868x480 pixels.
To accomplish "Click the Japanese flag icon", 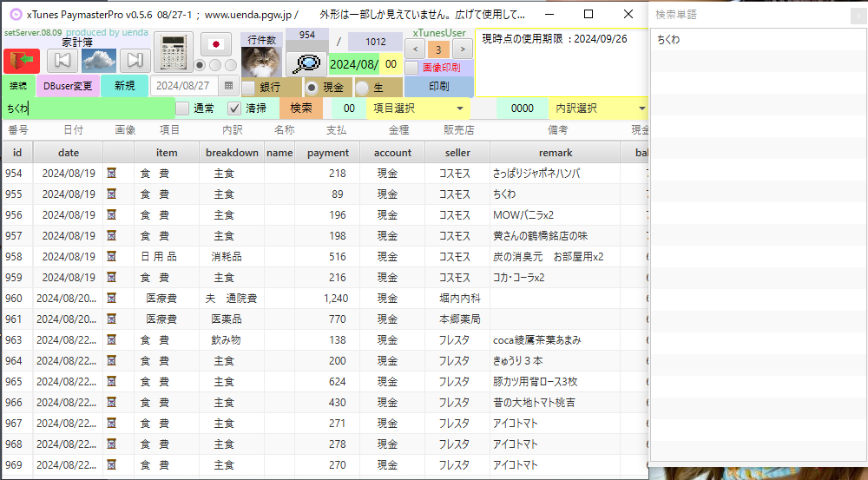I will point(216,44).
